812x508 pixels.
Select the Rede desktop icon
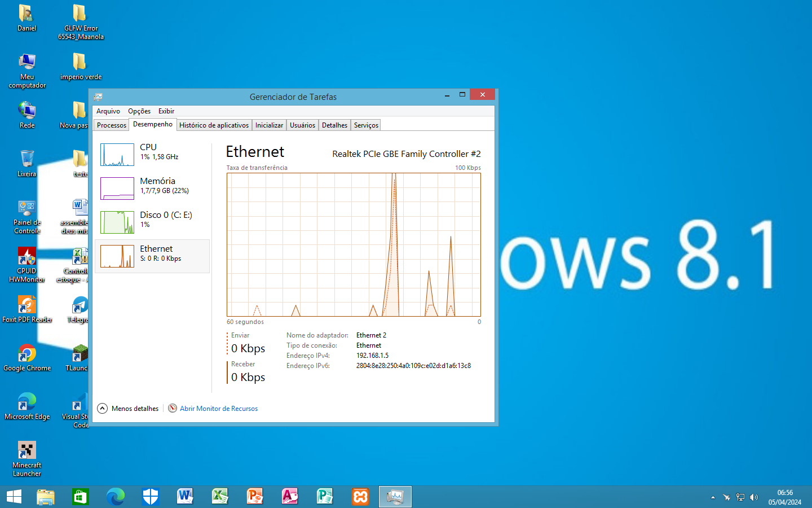(27, 115)
